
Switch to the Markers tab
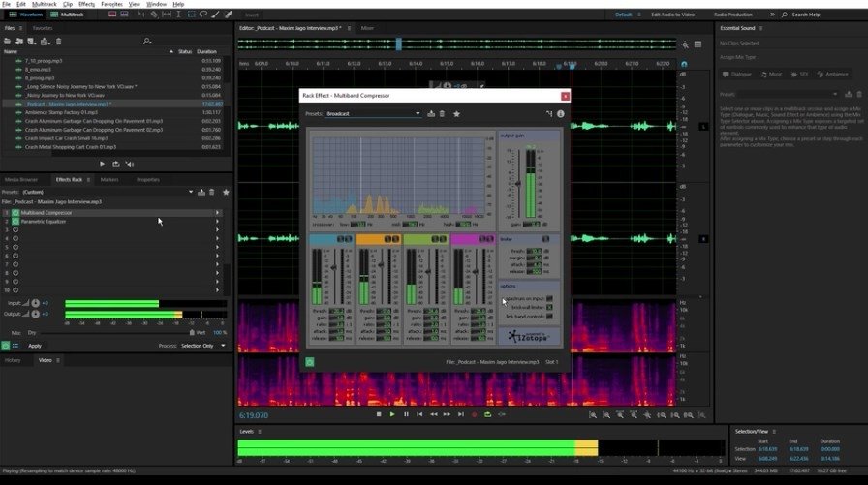click(109, 179)
